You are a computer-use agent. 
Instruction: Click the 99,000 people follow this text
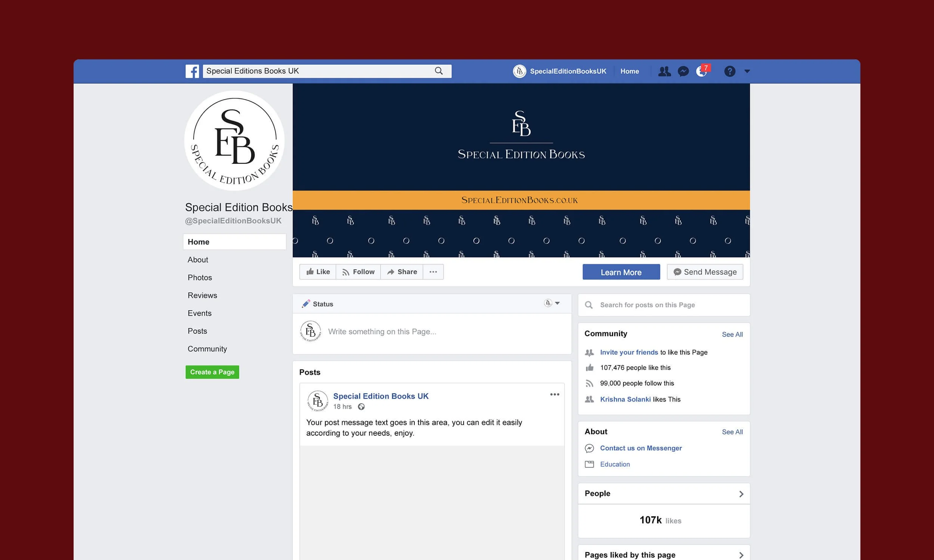coord(637,383)
